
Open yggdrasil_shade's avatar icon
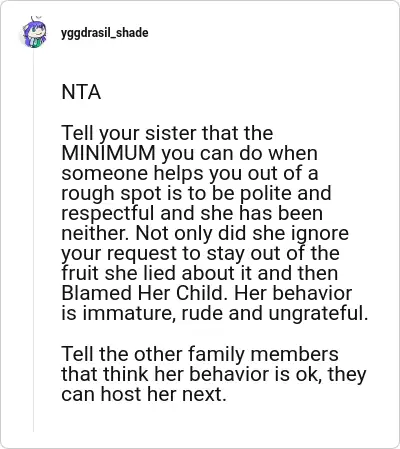pyautogui.click(x=33, y=33)
